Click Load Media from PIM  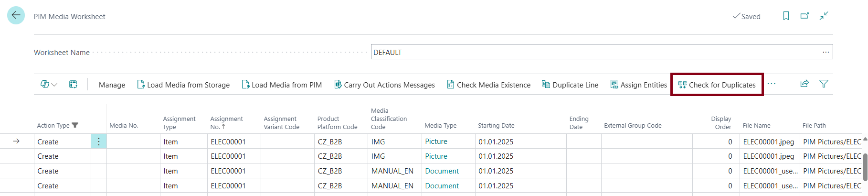coord(282,85)
